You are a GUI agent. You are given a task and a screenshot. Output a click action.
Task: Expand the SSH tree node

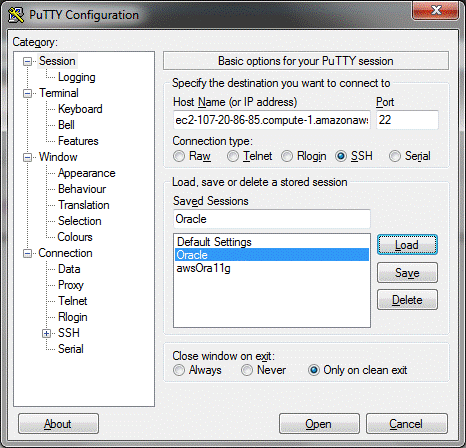(47, 333)
